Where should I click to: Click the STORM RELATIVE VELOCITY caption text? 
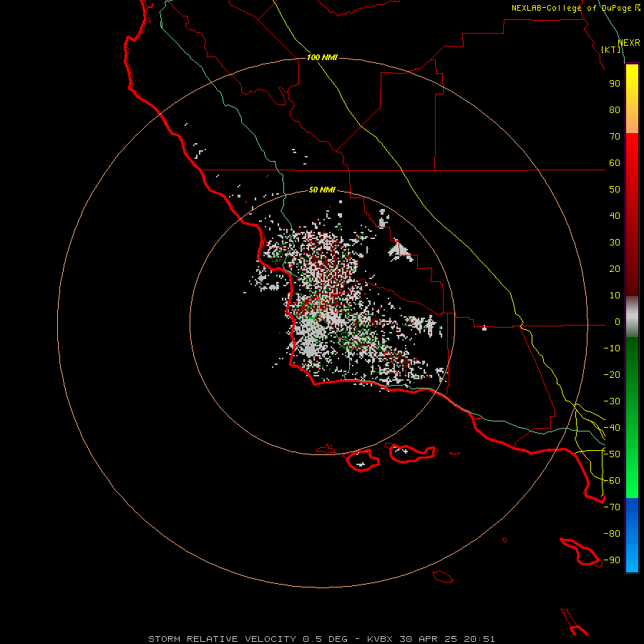pos(222,639)
